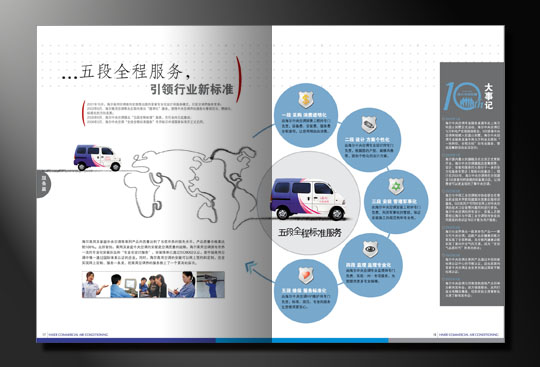This screenshot has width=540, height=367.
Task: Click the 五段全程标准服务 caption
Action: (x=310, y=233)
